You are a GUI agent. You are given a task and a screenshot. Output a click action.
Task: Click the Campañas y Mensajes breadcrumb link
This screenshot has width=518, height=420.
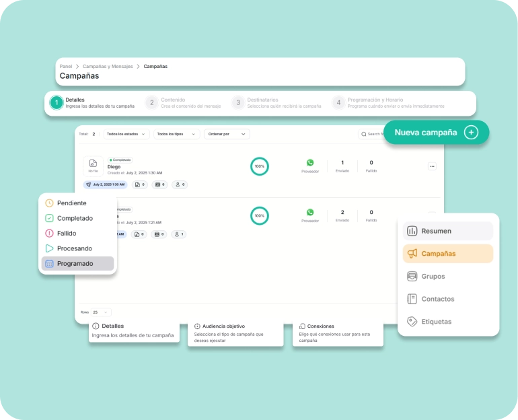(108, 67)
